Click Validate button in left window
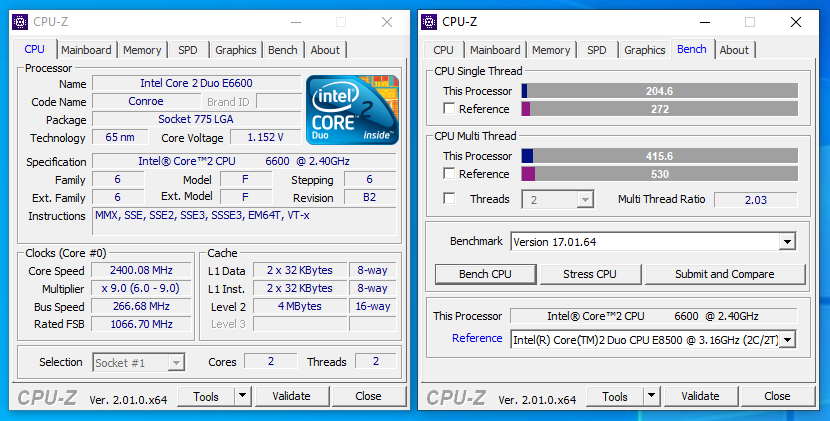This screenshot has width=830, height=421. (292, 396)
